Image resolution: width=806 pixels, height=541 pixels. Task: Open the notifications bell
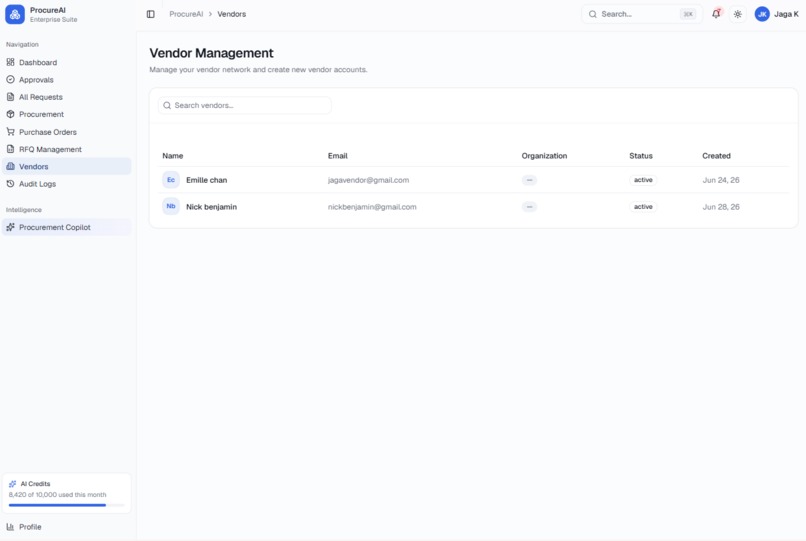716,14
